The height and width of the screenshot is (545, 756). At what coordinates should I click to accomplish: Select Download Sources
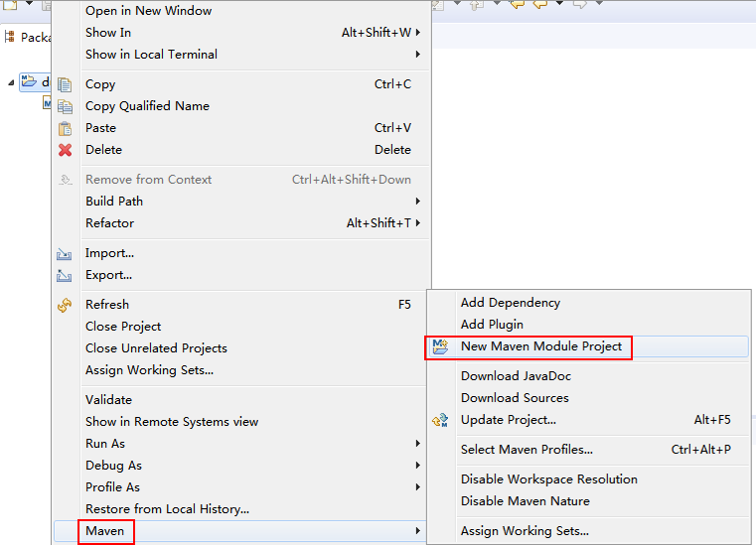[x=589, y=398]
